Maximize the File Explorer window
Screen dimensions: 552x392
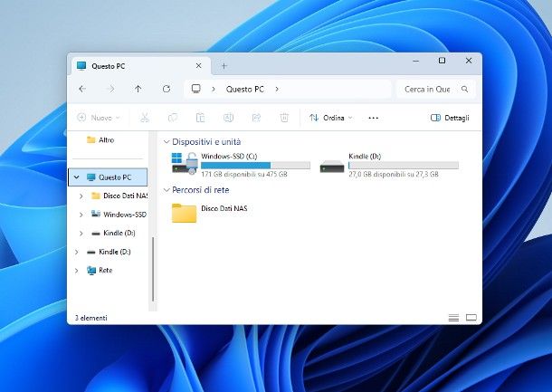(x=442, y=61)
